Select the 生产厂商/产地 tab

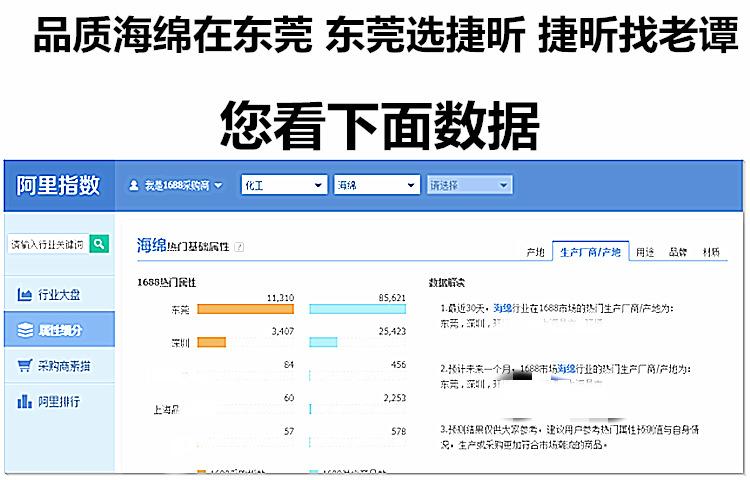click(590, 252)
